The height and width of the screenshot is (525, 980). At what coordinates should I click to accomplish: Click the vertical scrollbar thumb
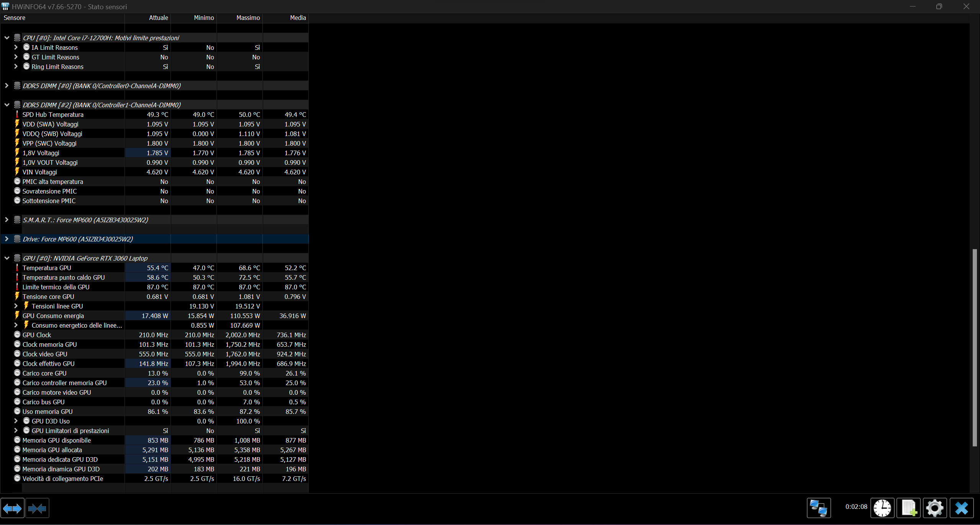coord(975,348)
